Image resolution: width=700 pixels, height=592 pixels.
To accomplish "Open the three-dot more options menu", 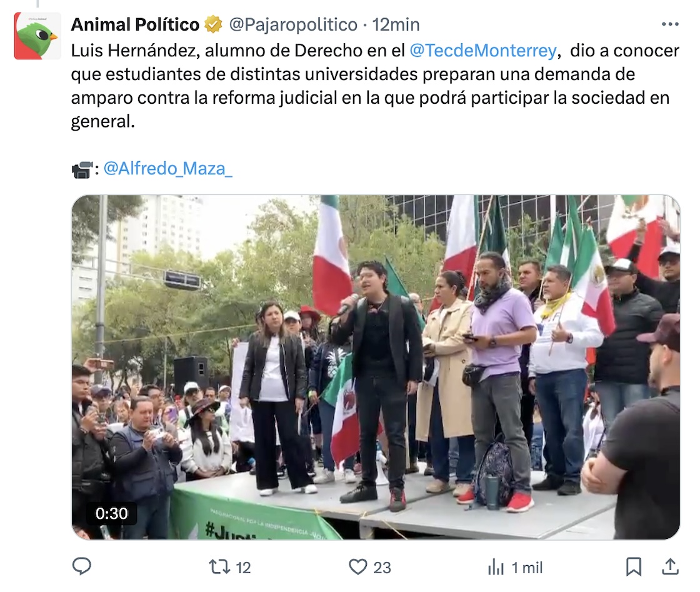I will 670,24.
